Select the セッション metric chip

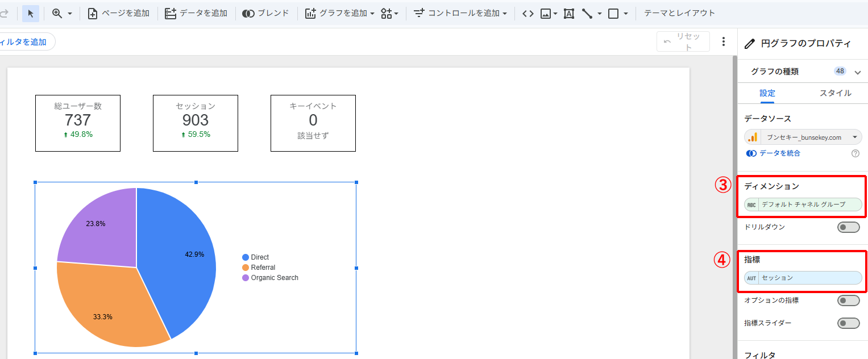point(810,278)
